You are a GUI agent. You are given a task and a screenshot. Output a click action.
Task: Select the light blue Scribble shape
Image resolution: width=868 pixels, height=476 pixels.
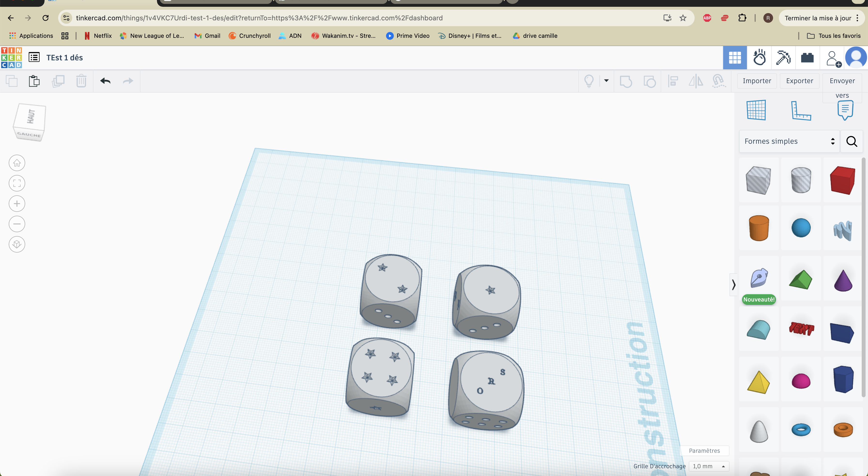842,230
